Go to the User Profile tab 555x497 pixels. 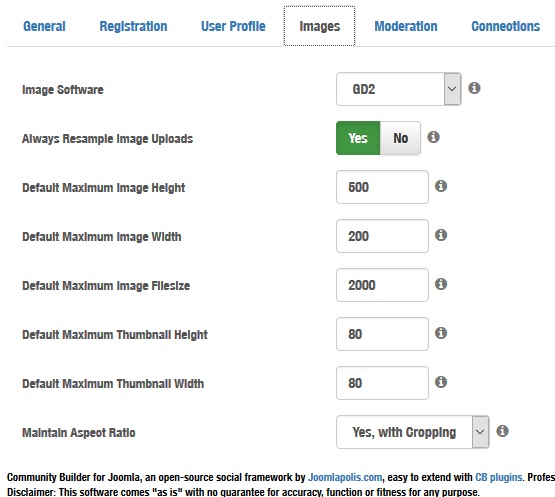coord(233,26)
